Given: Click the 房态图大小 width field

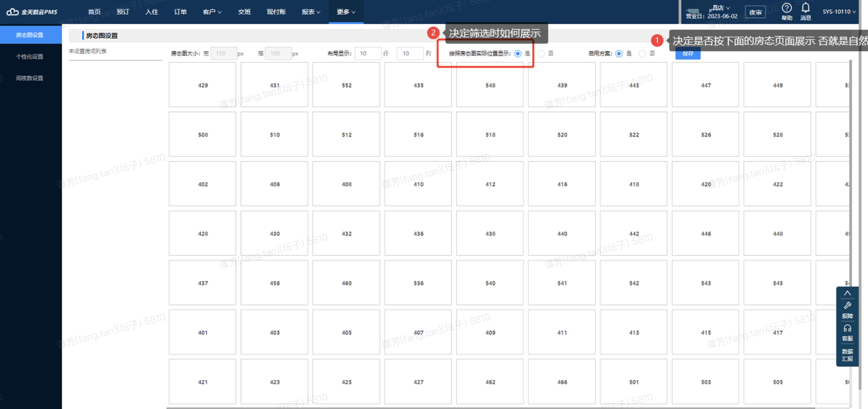Looking at the screenshot, I should (x=224, y=54).
